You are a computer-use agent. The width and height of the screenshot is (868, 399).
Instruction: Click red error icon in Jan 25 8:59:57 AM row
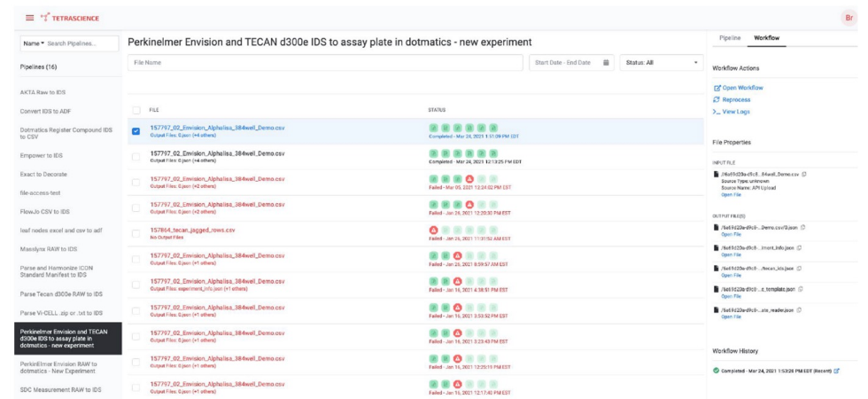(457, 256)
